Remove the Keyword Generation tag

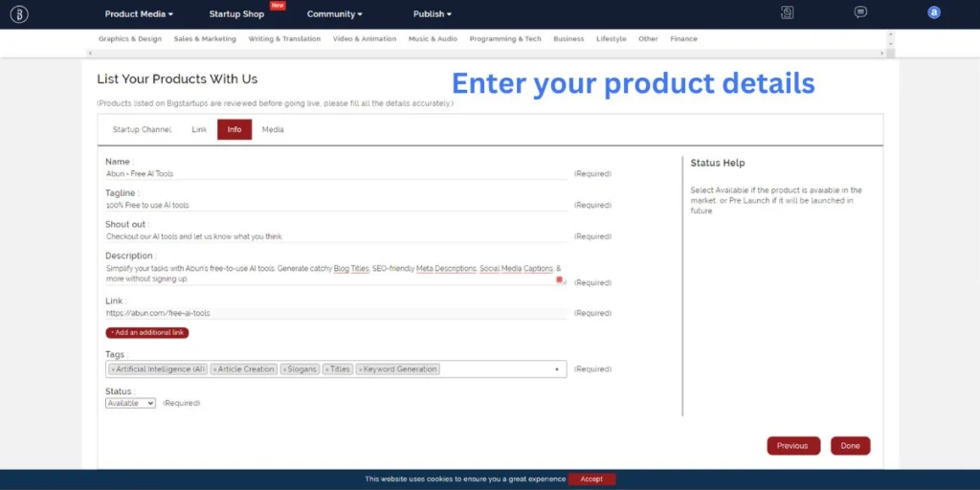point(361,369)
